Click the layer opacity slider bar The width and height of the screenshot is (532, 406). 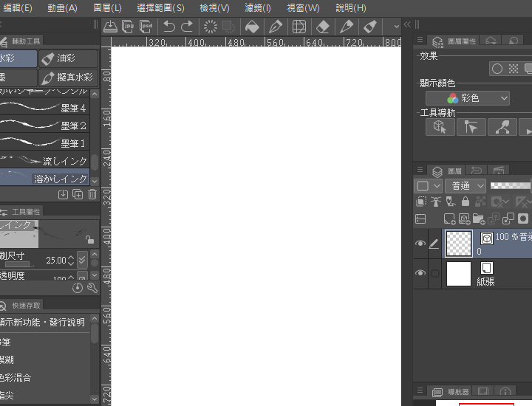click(511, 186)
